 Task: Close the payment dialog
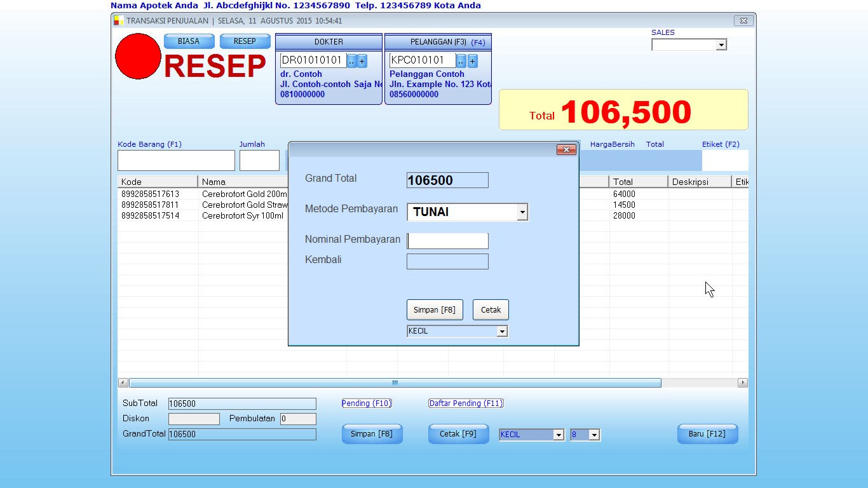(566, 149)
